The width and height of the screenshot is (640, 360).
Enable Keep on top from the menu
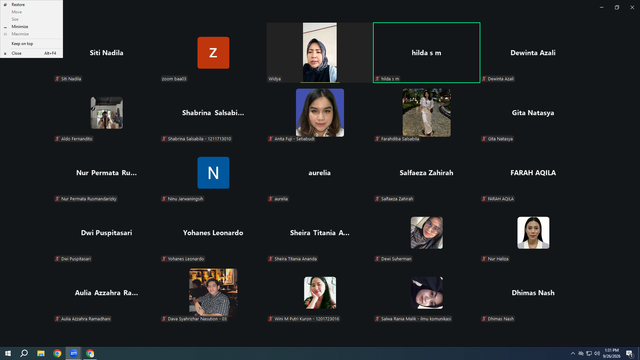pos(31,43)
